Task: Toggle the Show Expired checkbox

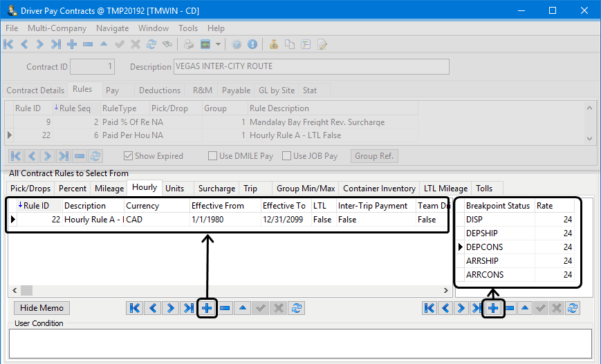Action: [128, 156]
